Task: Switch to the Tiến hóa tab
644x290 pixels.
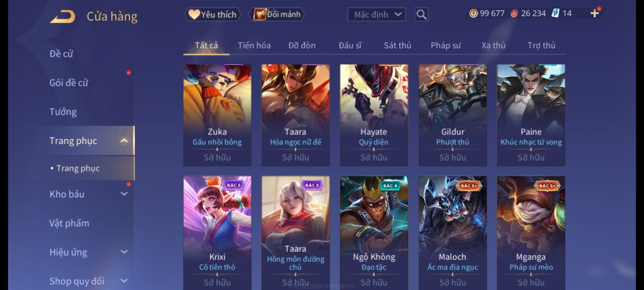Action: coord(254,45)
